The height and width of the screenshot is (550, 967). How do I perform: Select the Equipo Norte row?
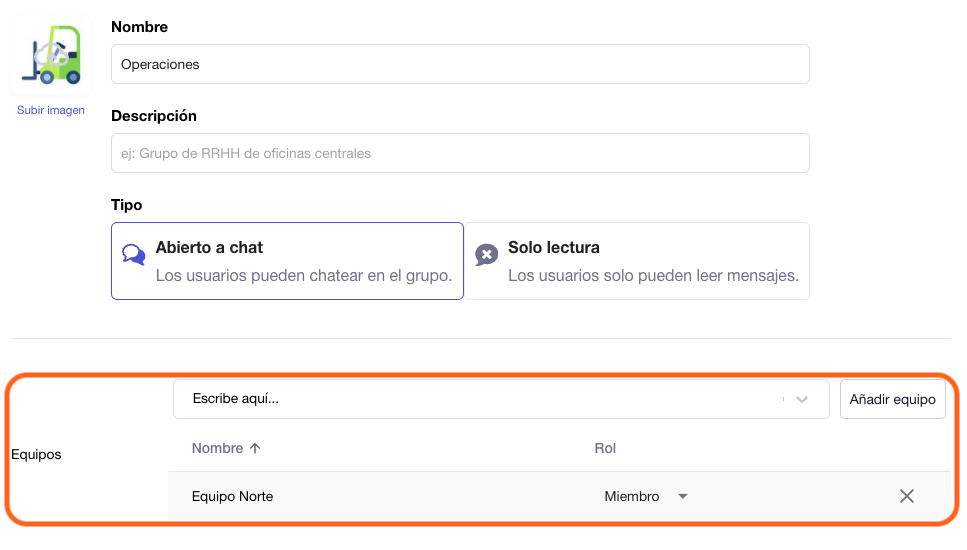559,496
